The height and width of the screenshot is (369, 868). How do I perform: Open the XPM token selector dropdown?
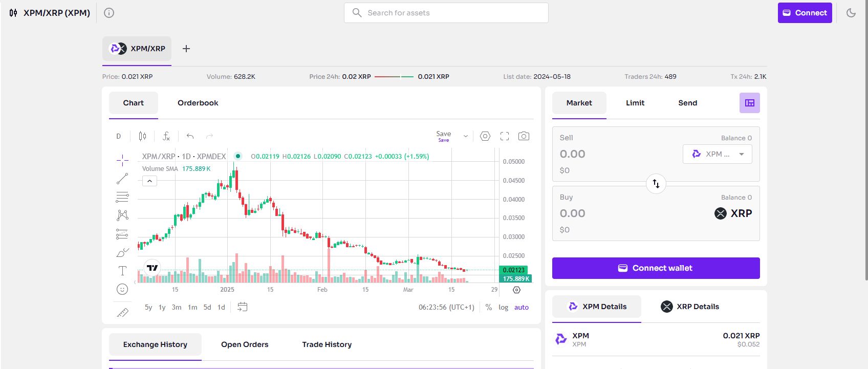[x=718, y=154]
